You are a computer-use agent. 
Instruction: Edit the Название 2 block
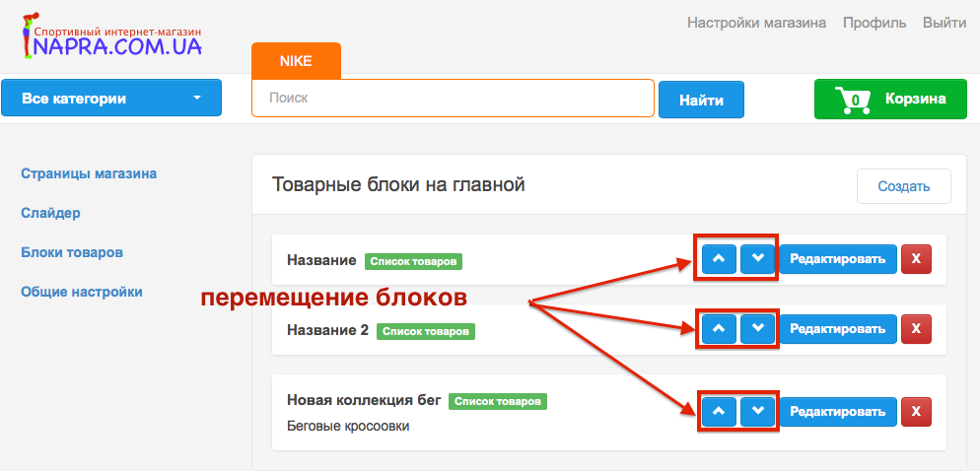click(x=838, y=329)
